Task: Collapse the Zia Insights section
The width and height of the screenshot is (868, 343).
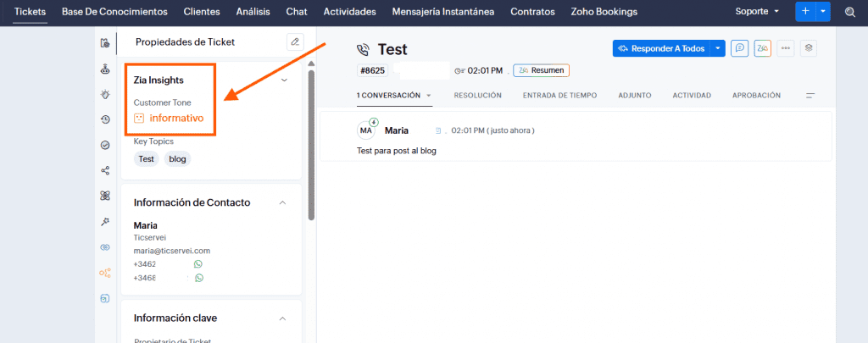Action: point(284,80)
